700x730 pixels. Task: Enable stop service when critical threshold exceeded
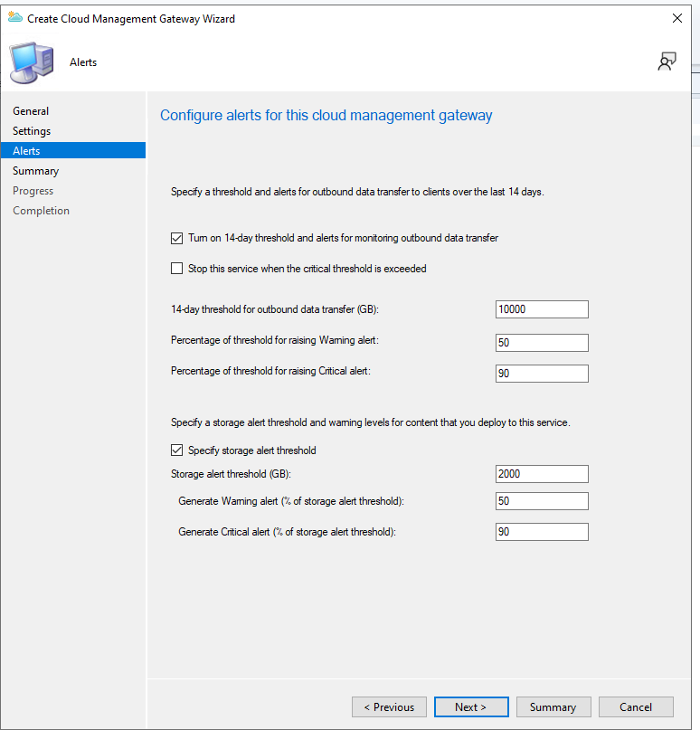(177, 269)
